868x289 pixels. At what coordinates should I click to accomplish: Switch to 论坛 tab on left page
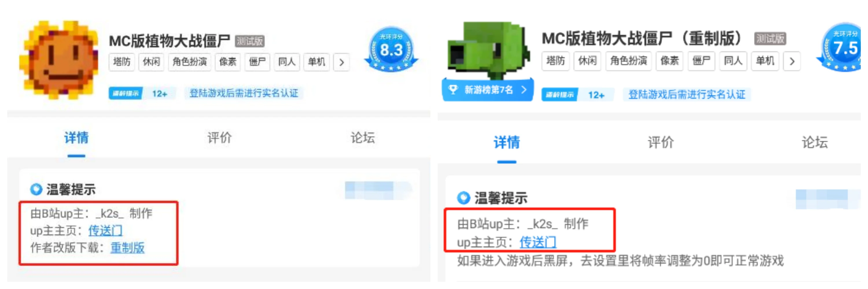tap(363, 138)
